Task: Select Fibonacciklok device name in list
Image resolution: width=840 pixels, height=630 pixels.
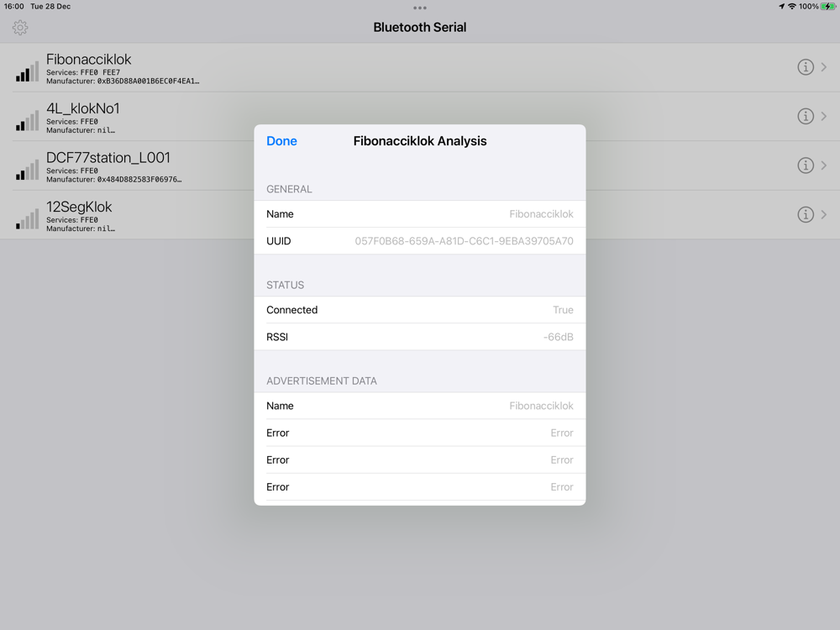Action: tap(89, 60)
